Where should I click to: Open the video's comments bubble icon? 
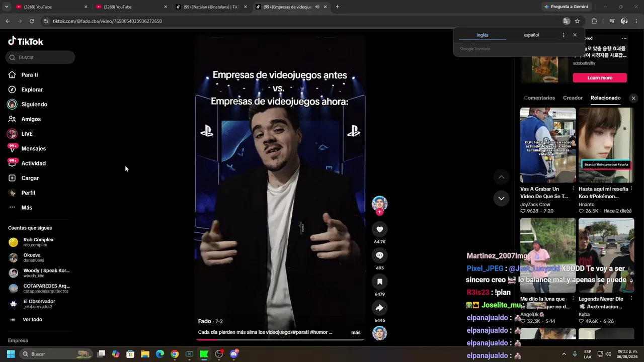(379, 255)
